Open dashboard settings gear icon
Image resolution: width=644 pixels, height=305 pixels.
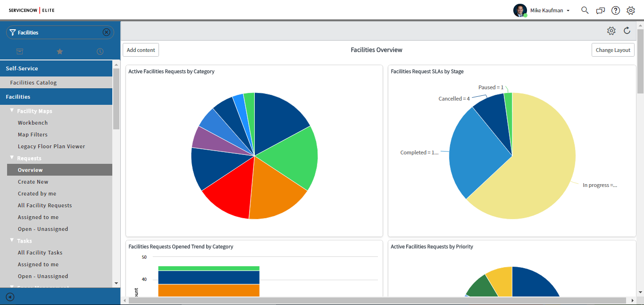(611, 31)
